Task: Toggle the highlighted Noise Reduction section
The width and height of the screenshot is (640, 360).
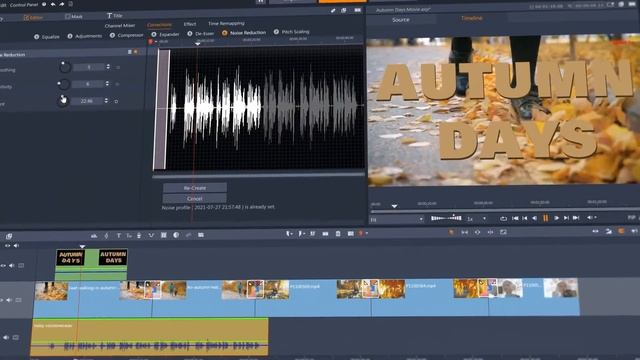Action: [224, 33]
